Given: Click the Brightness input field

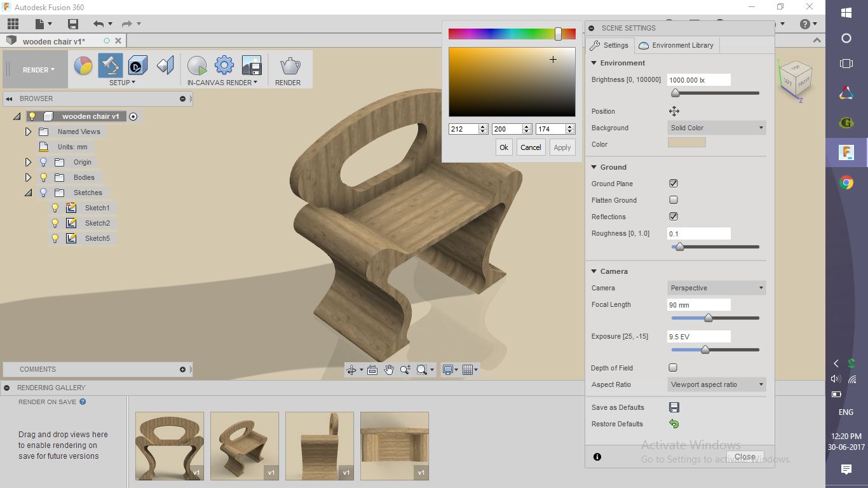Looking at the screenshot, I should point(699,80).
